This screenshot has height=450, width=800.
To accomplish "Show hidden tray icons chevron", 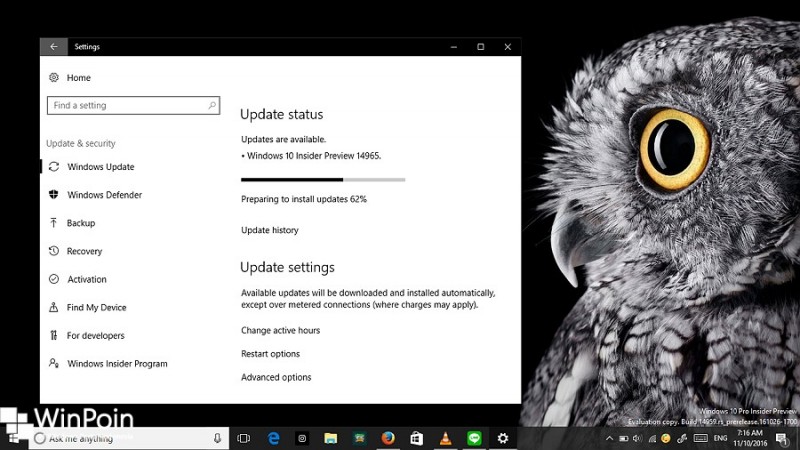I will tap(609, 438).
